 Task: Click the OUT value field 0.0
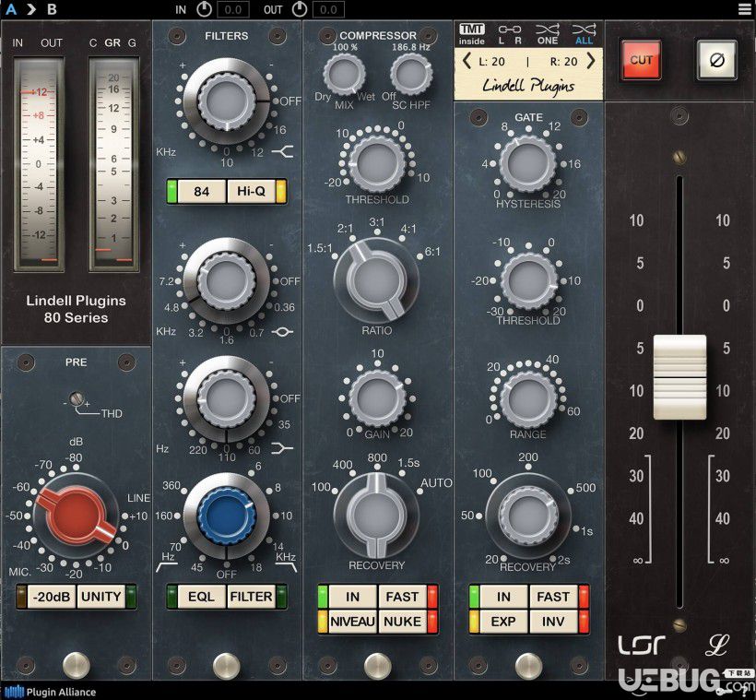[328, 9]
